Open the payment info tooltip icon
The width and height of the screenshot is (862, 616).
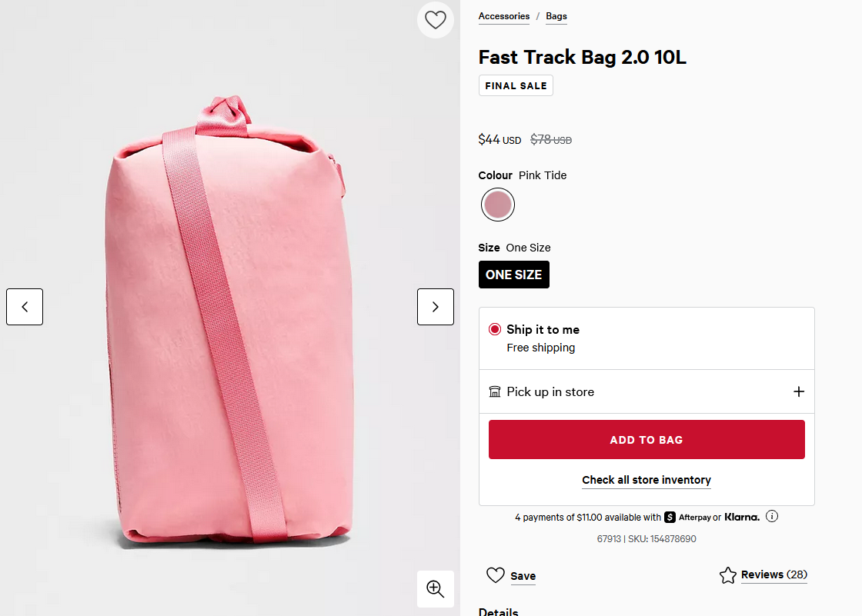[x=772, y=516]
